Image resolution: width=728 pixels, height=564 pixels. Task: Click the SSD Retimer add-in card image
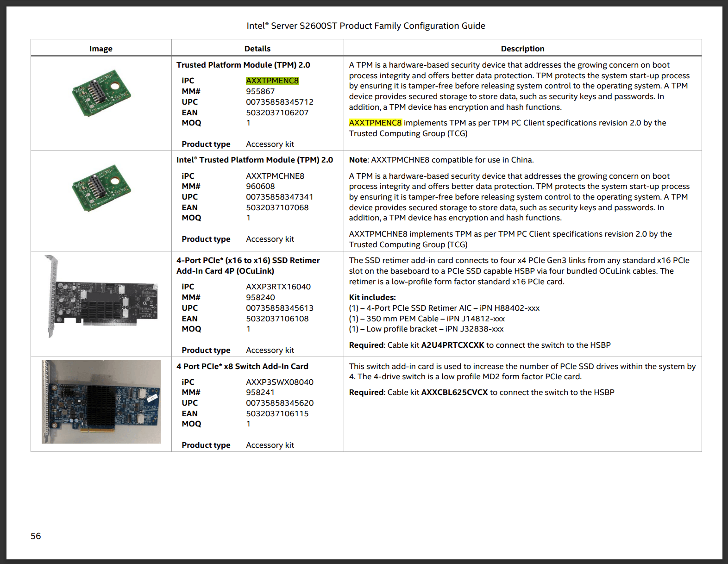(x=101, y=296)
